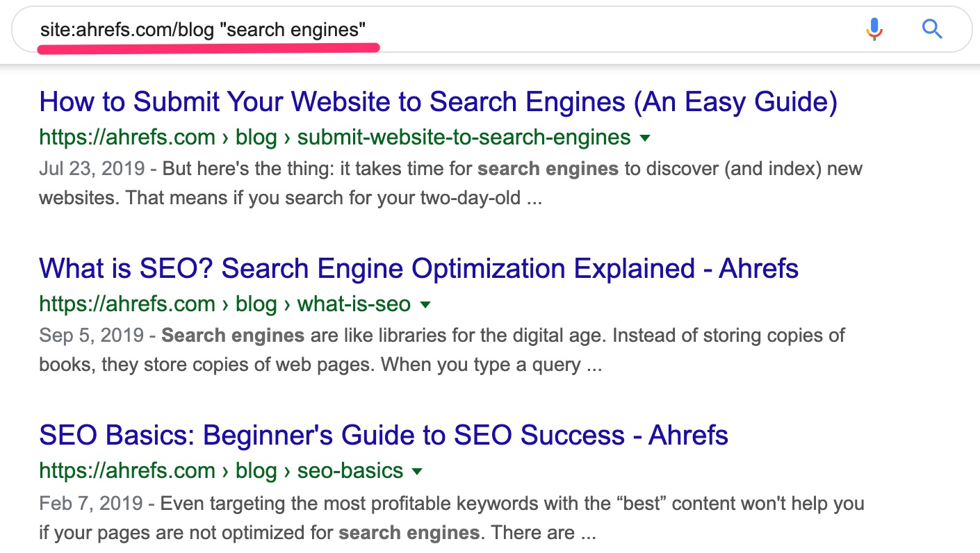This screenshot has width=980, height=553.
Task: Click the green submit-website-to-search-engines breadcrumb URL
Action: pos(335,137)
